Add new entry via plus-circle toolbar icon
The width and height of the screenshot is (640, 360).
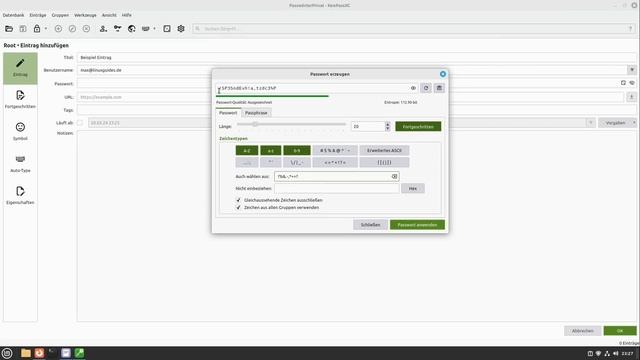(58, 29)
